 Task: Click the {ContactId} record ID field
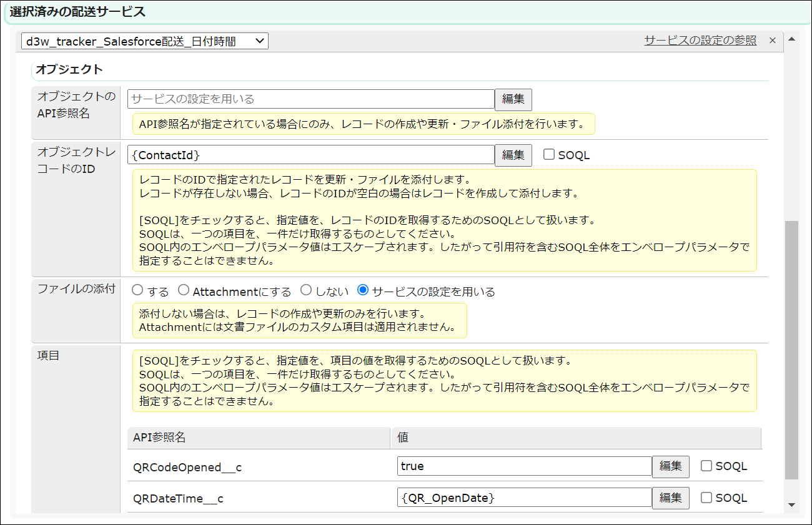click(x=310, y=155)
